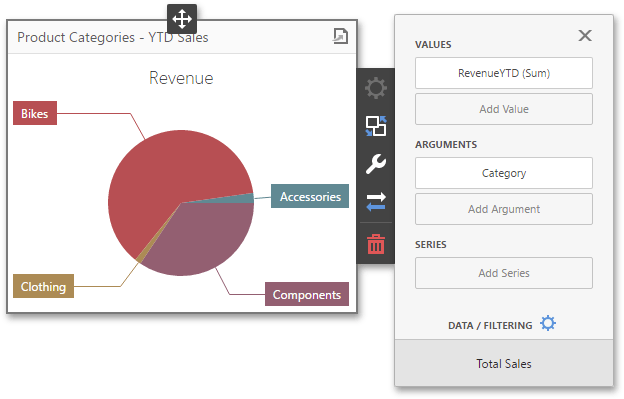Click the Add Value placeholder
Viewport: 624px width, 399px height.
point(504,109)
